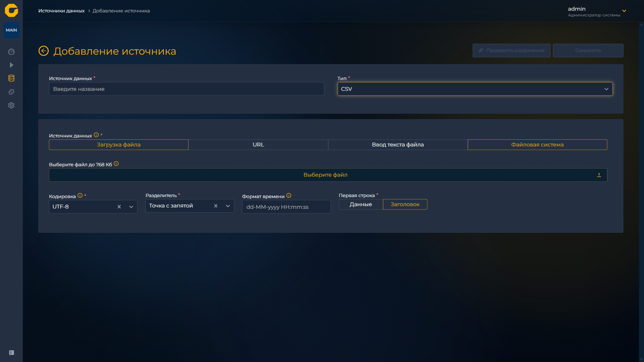Click Проверить соединение button
The image size is (644, 362).
click(x=512, y=50)
